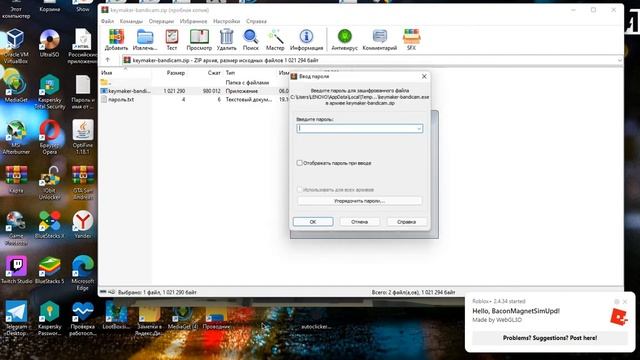Dismiss the Roblox notification with X

[625, 302]
